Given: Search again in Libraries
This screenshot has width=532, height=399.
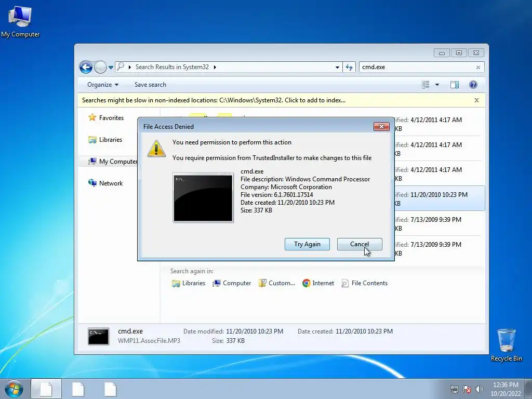Looking at the screenshot, I should (189, 283).
